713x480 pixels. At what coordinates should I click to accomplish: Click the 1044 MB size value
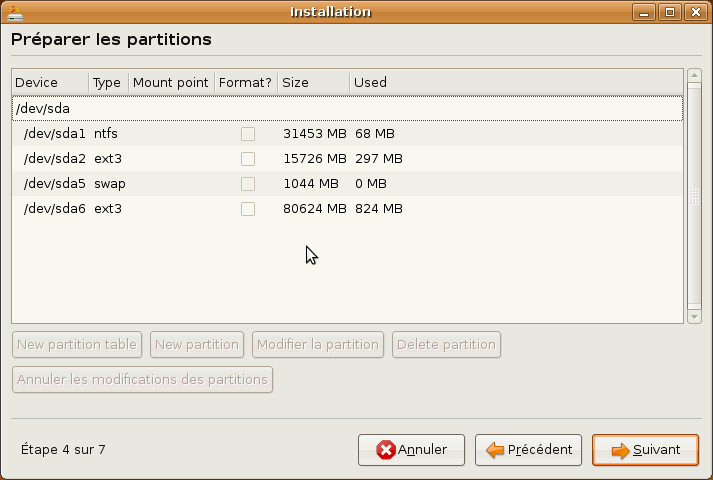[311, 184]
